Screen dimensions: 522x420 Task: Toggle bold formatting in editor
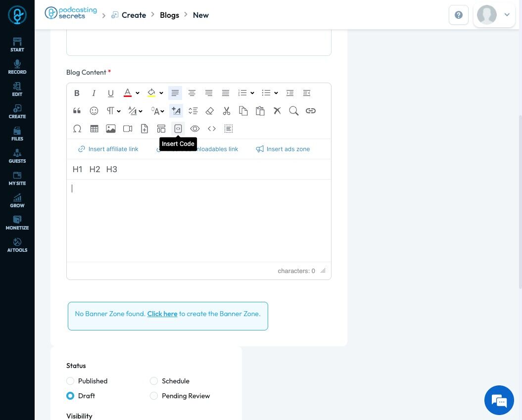pos(77,93)
